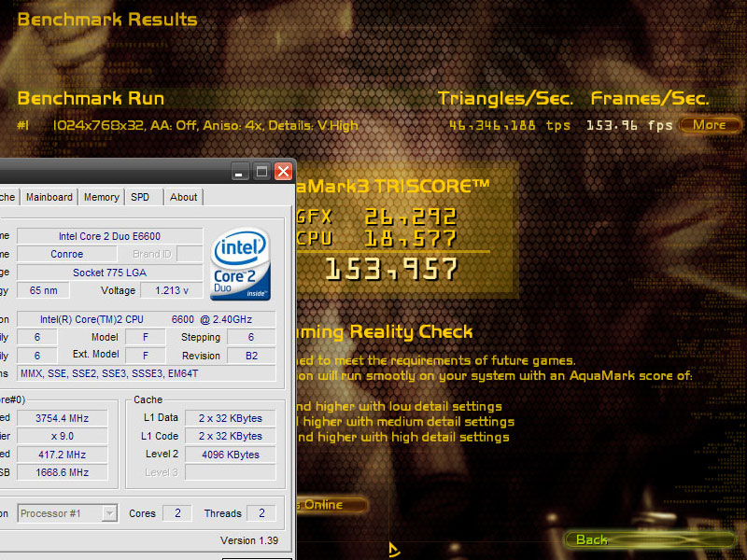Click the Revision value B2
747x560 pixels.
[251, 356]
